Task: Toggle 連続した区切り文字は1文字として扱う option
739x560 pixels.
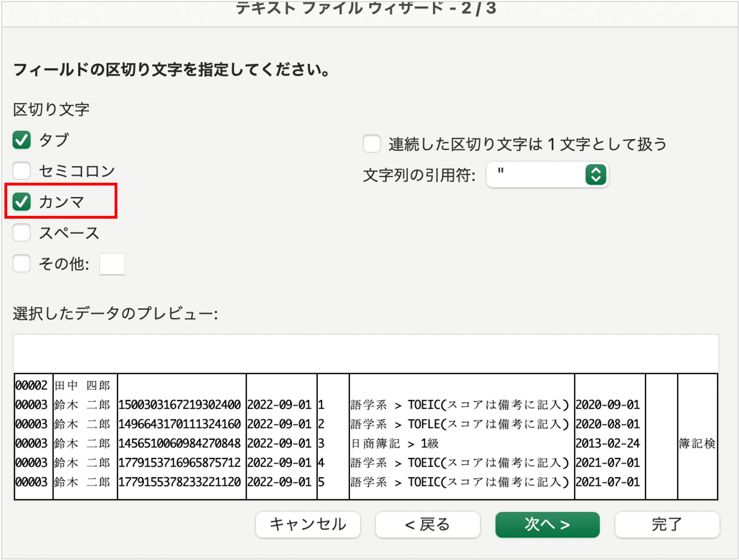Action: coord(371,143)
